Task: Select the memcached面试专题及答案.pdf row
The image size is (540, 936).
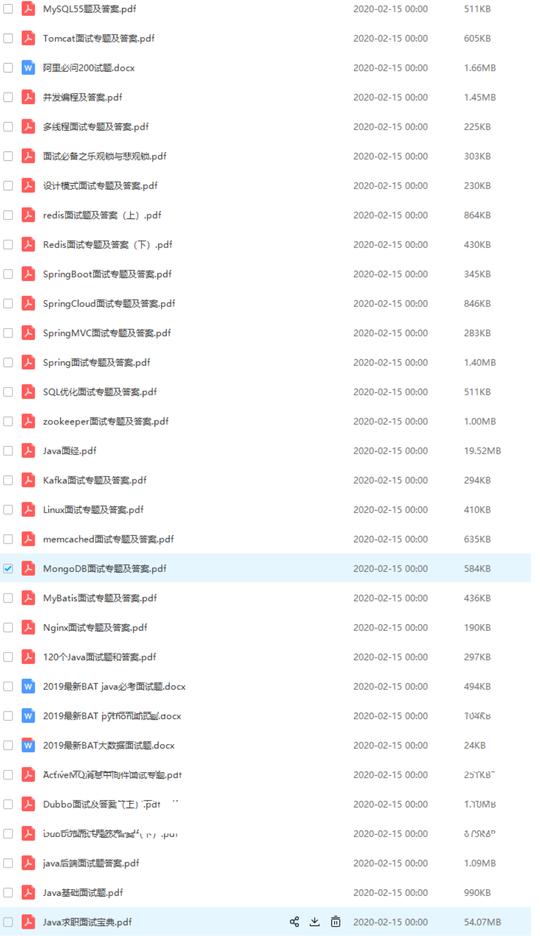Action: [x=266, y=539]
